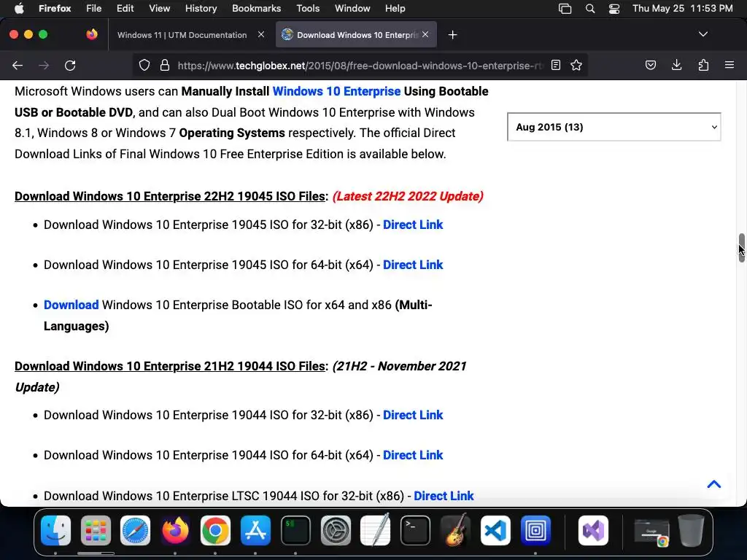Launch Safari from the dock

pyautogui.click(x=135, y=530)
